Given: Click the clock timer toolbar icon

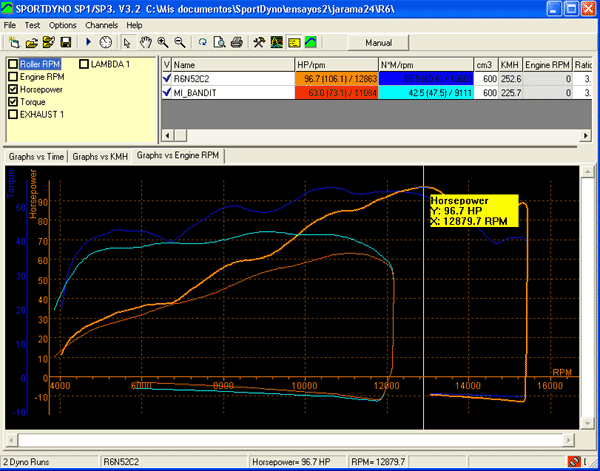Looking at the screenshot, I should [x=105, y=42].
